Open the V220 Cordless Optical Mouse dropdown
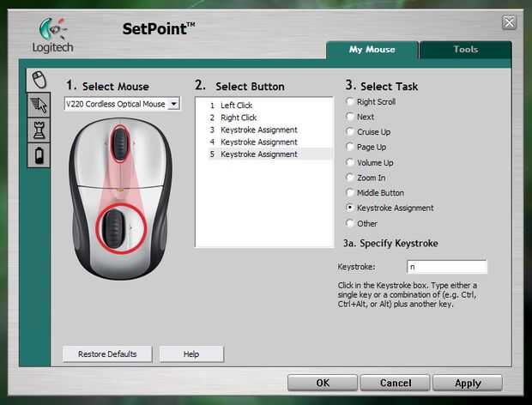Image resolution: width=532 pixels, height=405 pixels. click(x=122, y=104)
